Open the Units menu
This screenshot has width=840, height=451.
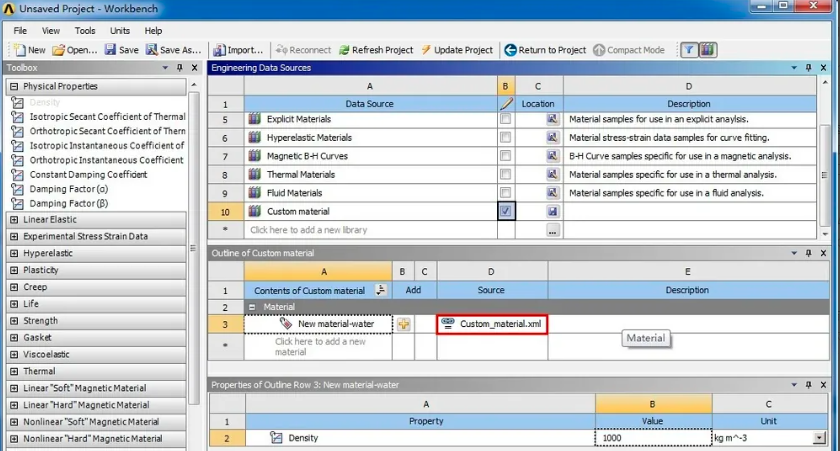(119, 31)
